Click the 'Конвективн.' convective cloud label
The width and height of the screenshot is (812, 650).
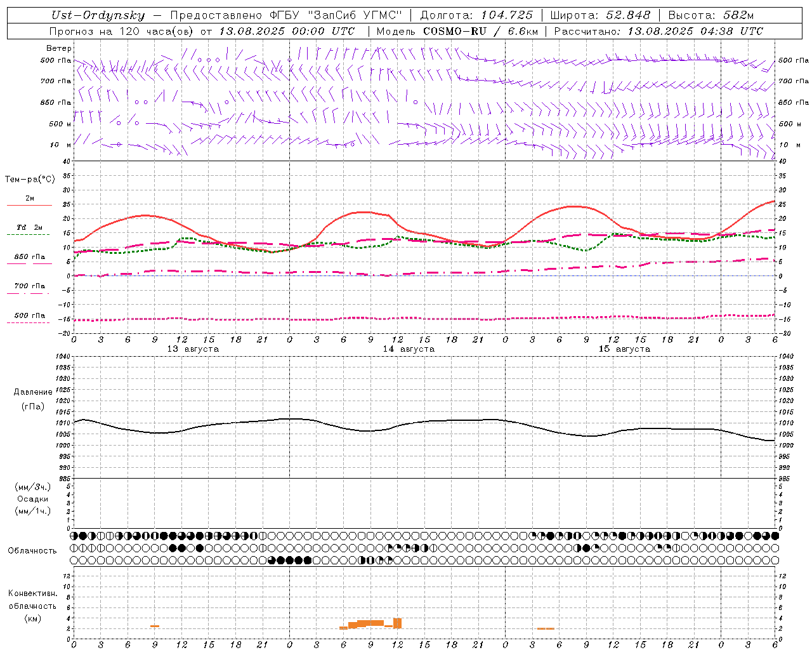(32, 594)
